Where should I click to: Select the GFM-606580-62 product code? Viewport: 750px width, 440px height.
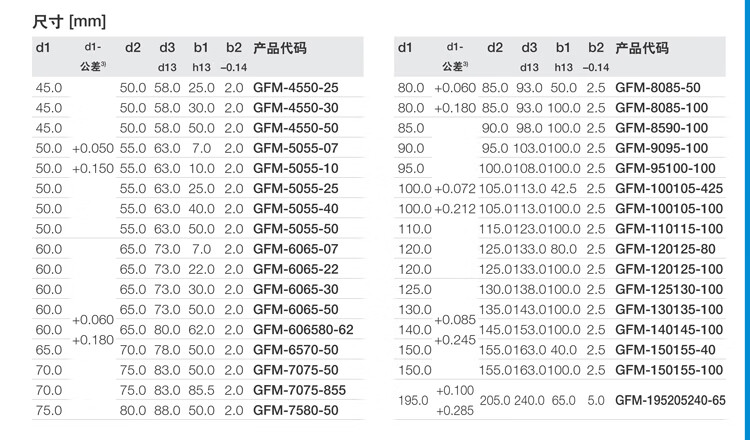pyautogui.click(x=304, y=329)
